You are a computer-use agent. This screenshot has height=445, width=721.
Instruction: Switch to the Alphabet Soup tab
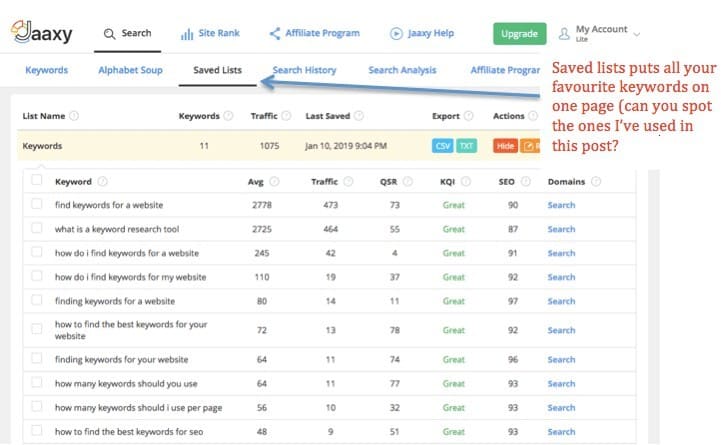coord(130,70)
